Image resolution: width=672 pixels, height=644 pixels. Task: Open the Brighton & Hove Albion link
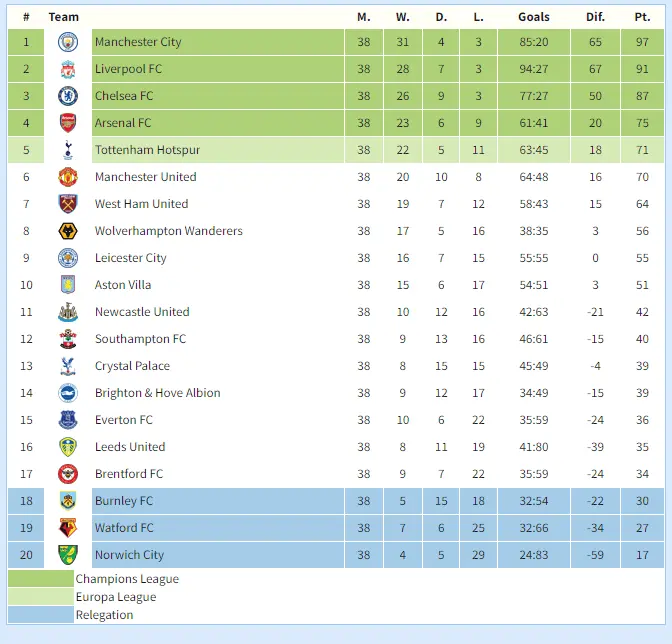[x=157, y=393]
